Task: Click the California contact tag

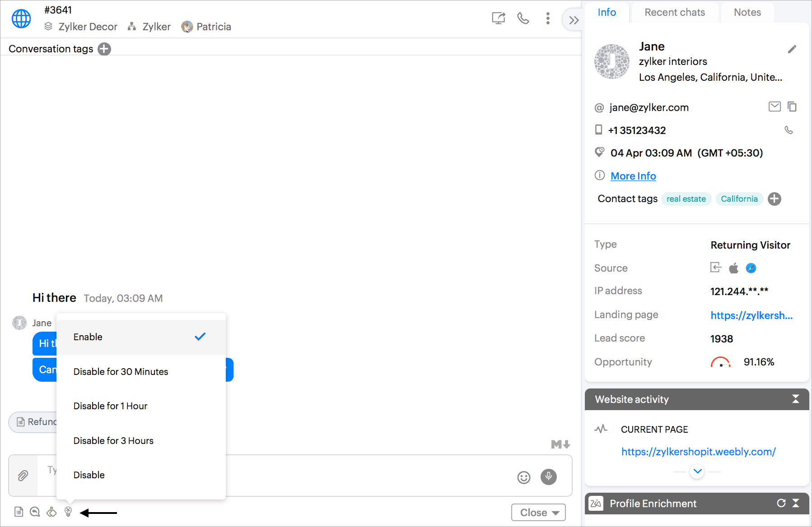Action: click(739, 199)
